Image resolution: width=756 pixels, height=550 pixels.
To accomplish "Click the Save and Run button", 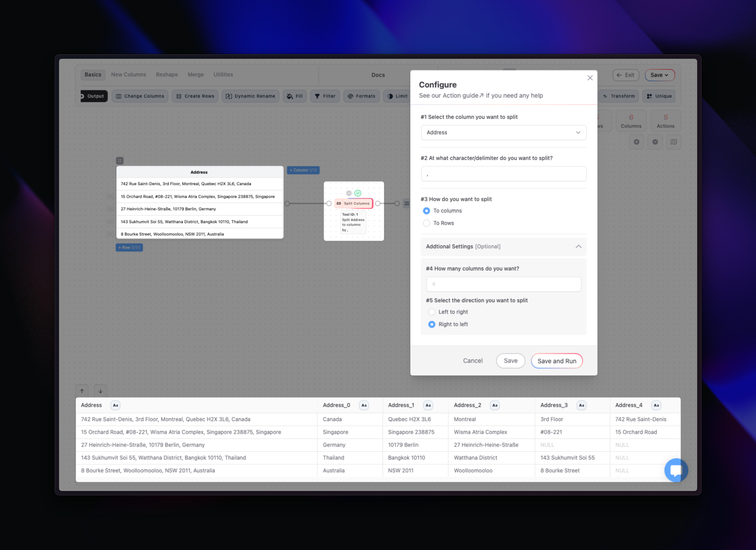I will click(556, 361).
